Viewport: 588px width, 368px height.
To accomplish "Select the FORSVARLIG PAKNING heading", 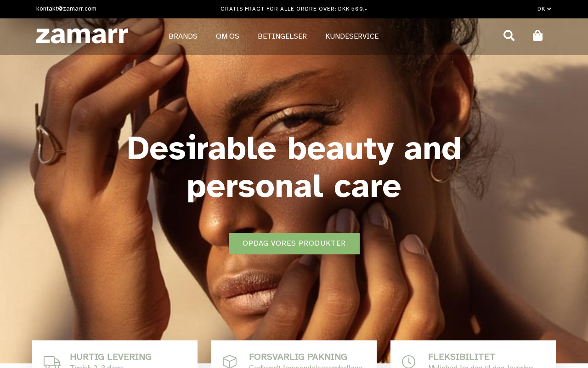I will click(x=298, y=357).
